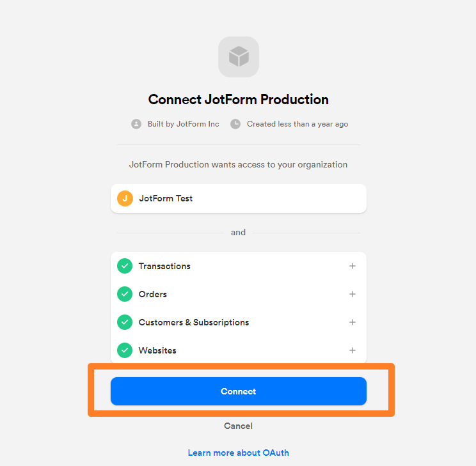Open Learn more about OAuth link
This screenshot has height=466, width=476.
238,453
